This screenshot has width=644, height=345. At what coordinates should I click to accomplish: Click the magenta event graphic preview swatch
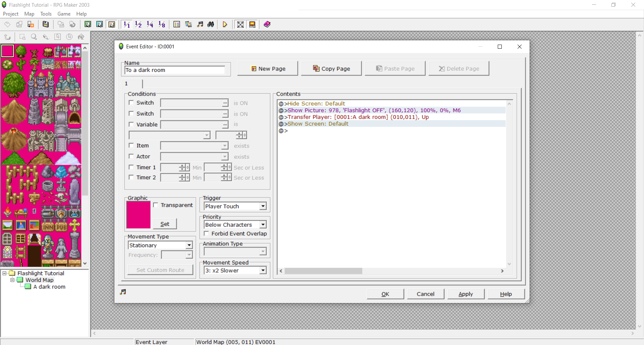click(x=139, y=215)
